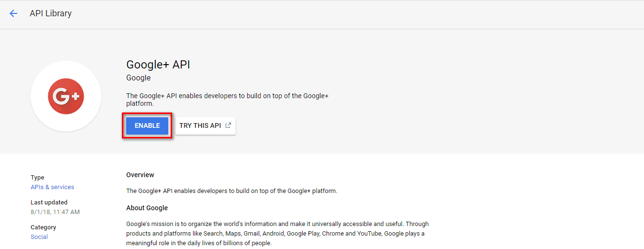Click the API description below the Google publisher name

[x=227, y=100]
